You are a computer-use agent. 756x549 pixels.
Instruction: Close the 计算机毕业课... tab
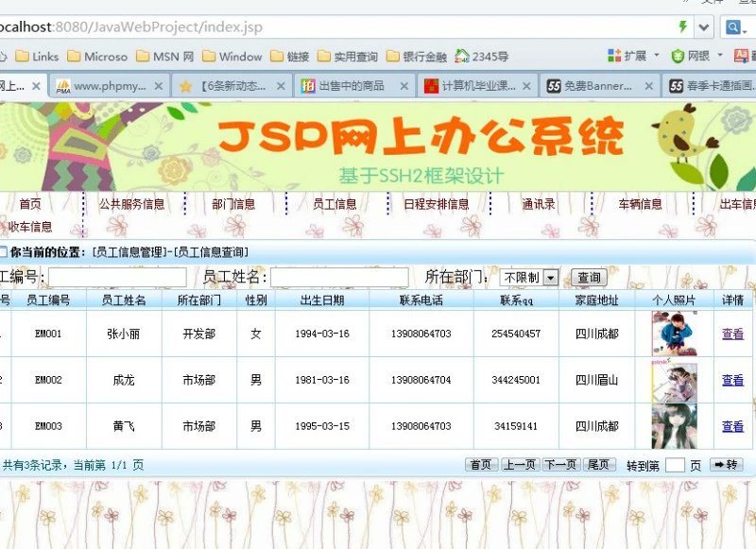[526, 86]
